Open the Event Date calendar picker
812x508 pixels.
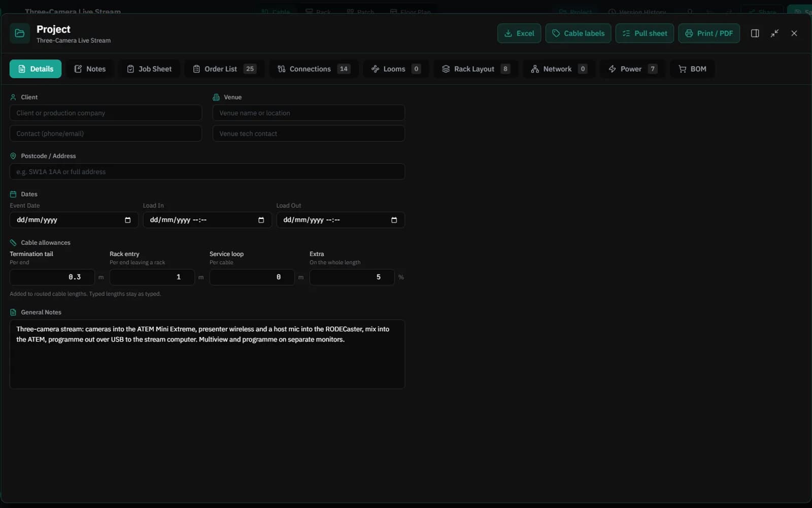(128, 220)
